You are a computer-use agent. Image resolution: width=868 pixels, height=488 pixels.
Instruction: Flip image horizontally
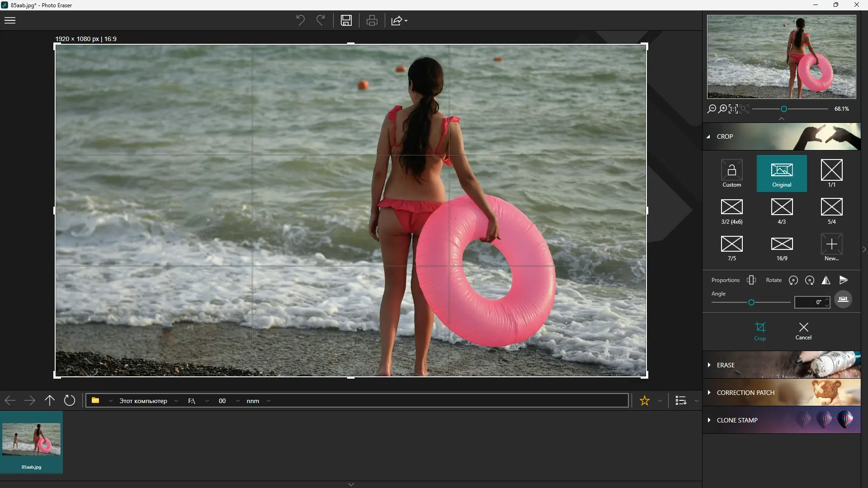(x=826, y=280)
